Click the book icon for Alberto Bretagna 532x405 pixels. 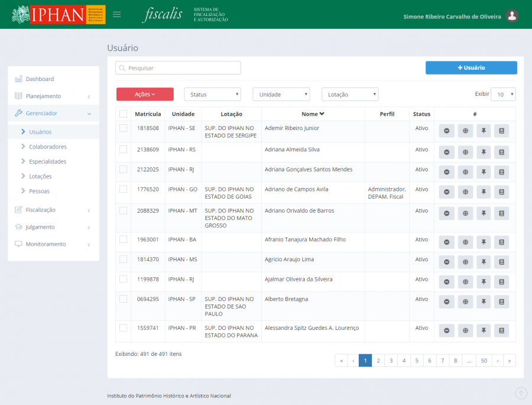coord(501,302)
